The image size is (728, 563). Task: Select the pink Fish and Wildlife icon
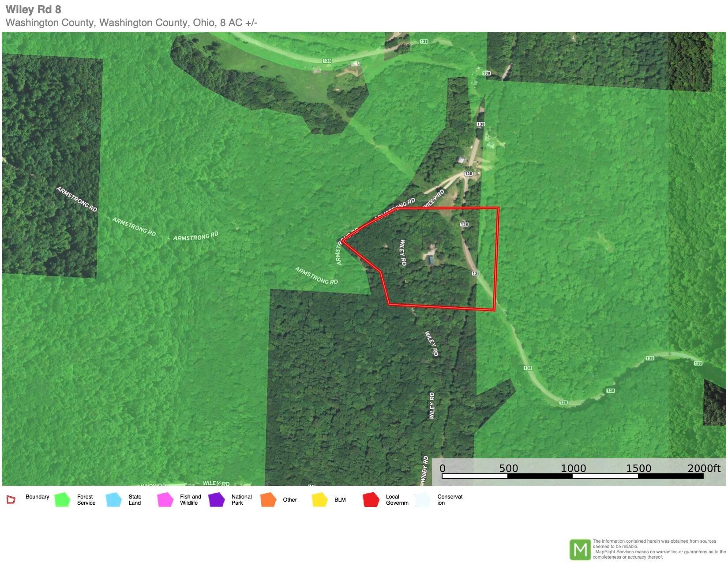(165, 500)
